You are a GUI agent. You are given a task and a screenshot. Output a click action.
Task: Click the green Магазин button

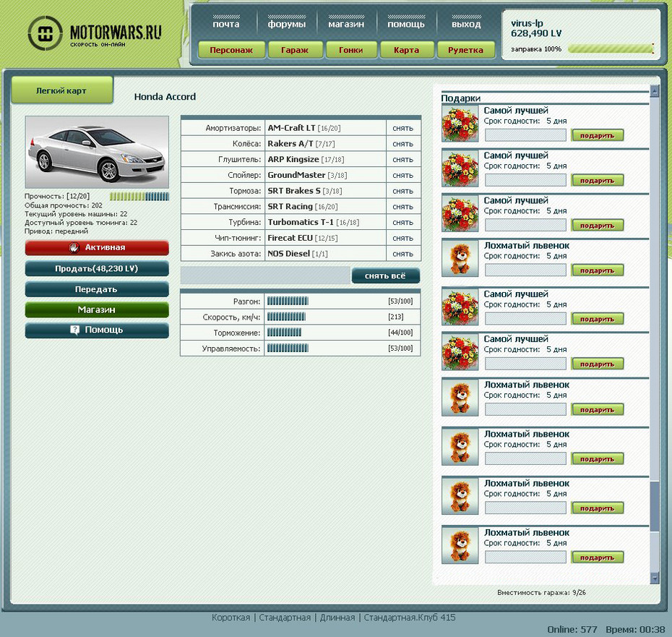(x=97, y=309)
